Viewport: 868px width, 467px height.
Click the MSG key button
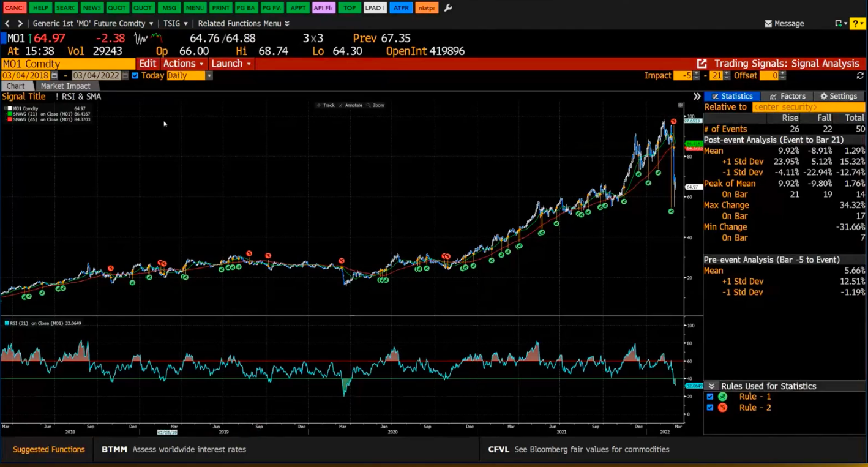[x=168, y=7]
